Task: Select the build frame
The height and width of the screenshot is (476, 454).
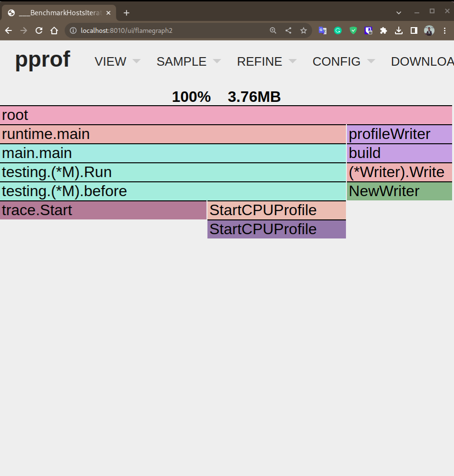Action: pyautogui.click(x=400, y=153)
